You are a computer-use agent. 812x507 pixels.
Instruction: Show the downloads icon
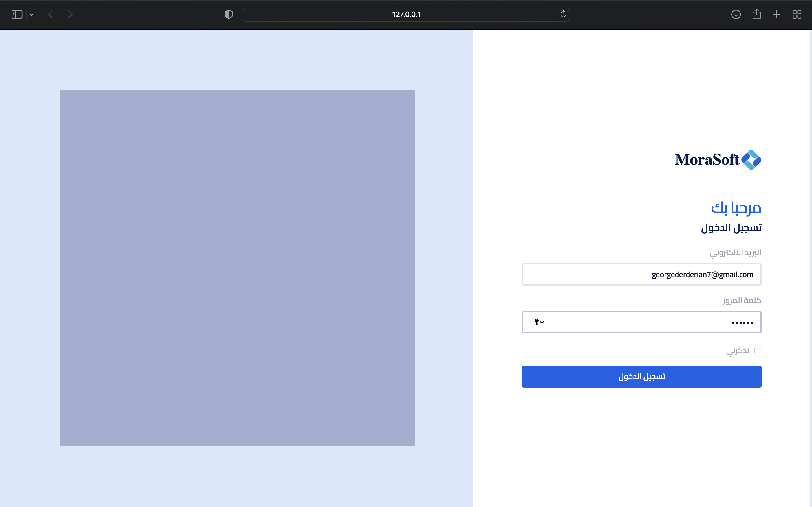[736, 14]
